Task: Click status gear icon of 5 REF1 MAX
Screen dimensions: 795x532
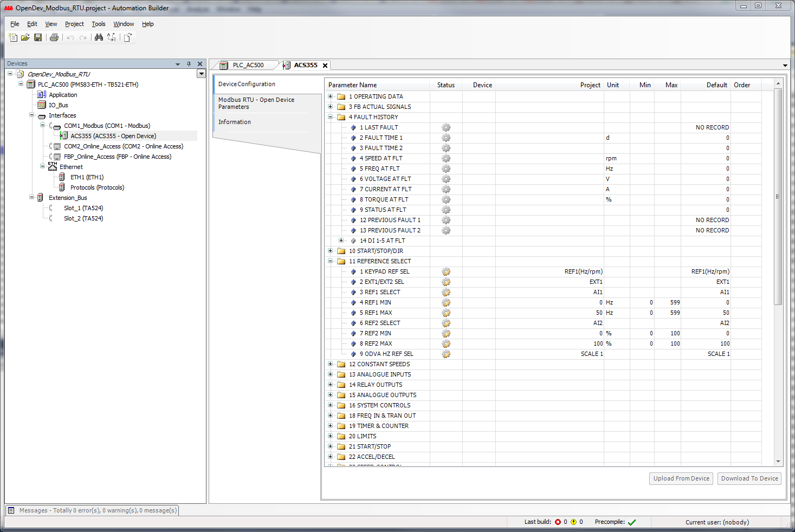Action: pos(446,313)
